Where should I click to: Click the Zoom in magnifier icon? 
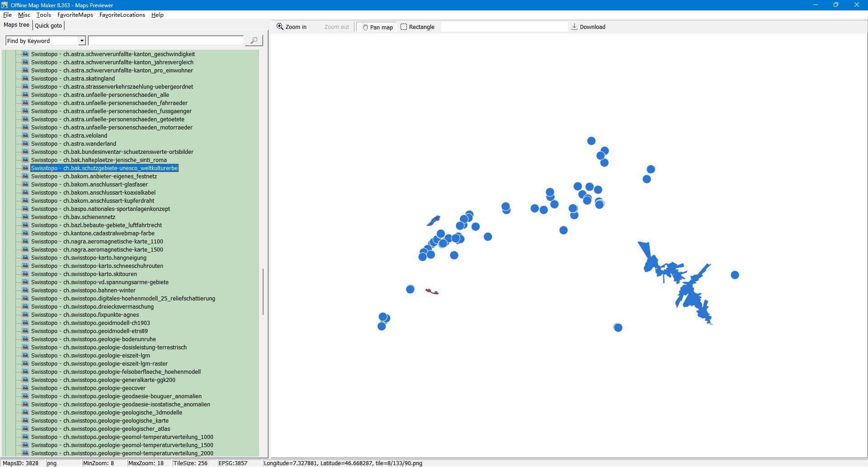[x=280, y=27]
